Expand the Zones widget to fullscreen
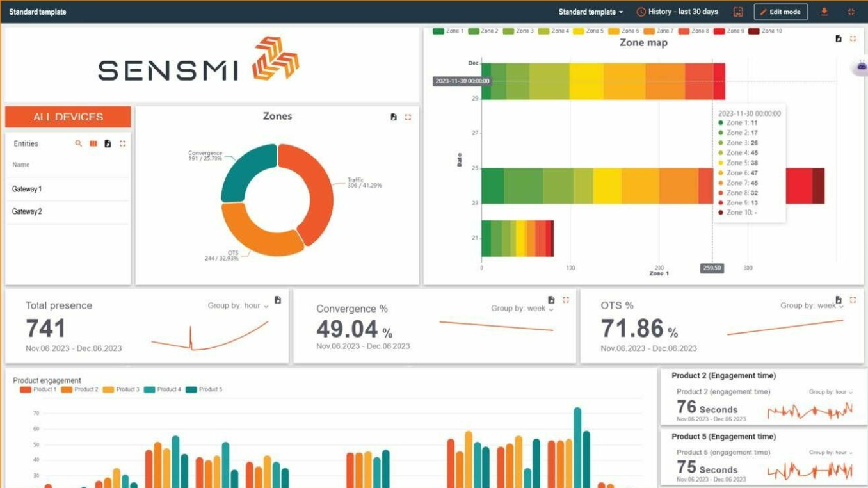Viewport: 868px width, 488px height. tap(408, 117)
